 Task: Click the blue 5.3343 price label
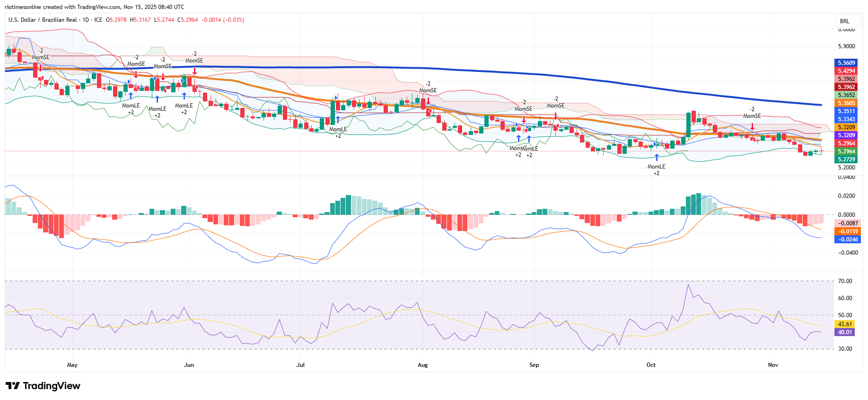click(846, 119)
